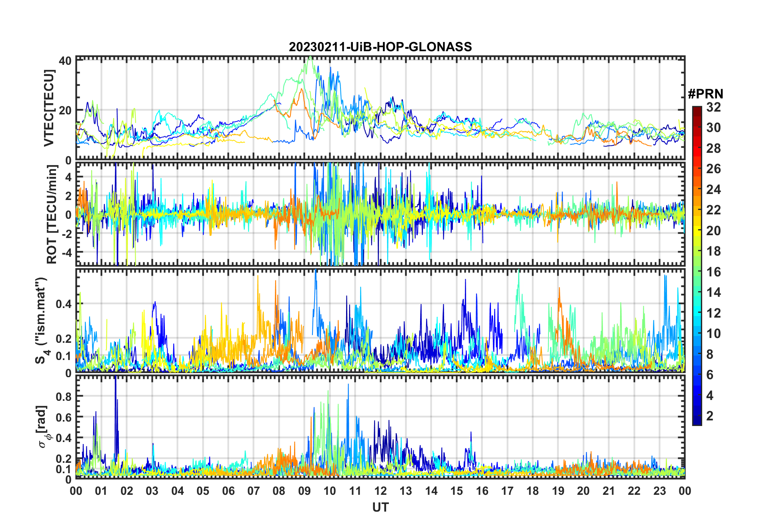Click S4 axis tick label 0.4
The width and height of the screenshot is (761, 532).
click(x=64, y=304)
